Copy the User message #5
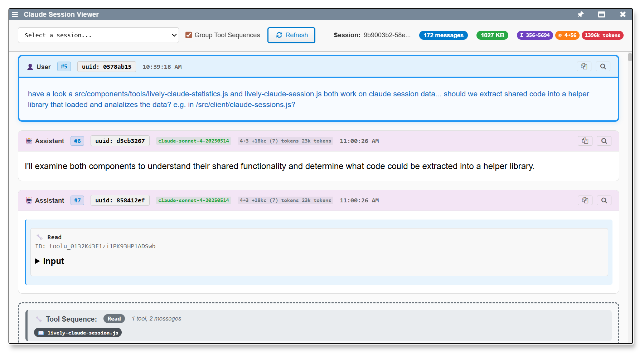Image resolution: width=644 pixels, height=356 pixels. (584, 67)
